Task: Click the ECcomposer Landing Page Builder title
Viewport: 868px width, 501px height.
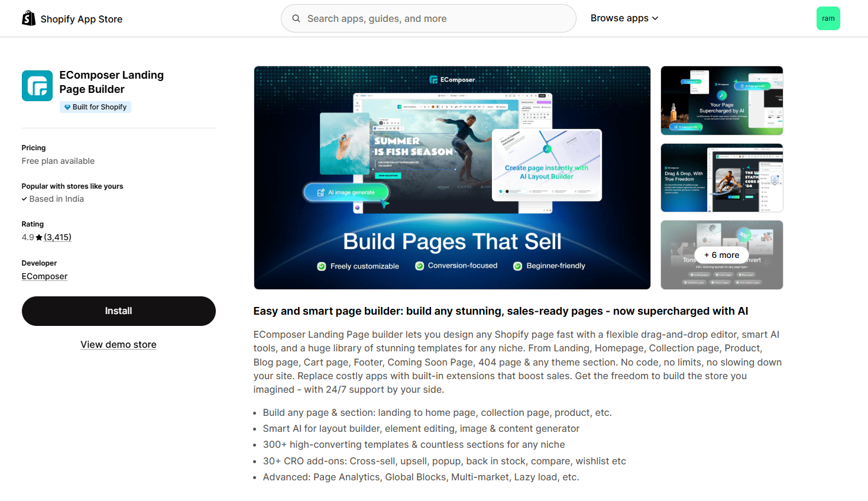Action: point(112,82)
